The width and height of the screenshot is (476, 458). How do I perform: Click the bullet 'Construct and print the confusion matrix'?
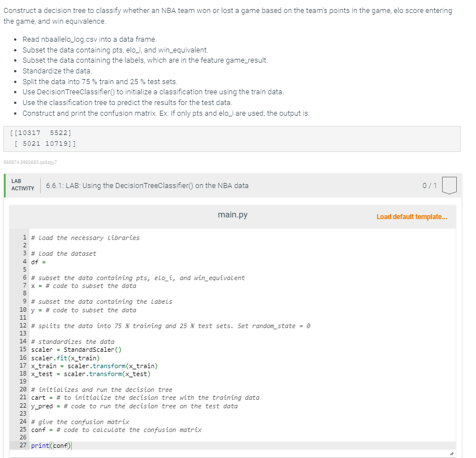166,113
